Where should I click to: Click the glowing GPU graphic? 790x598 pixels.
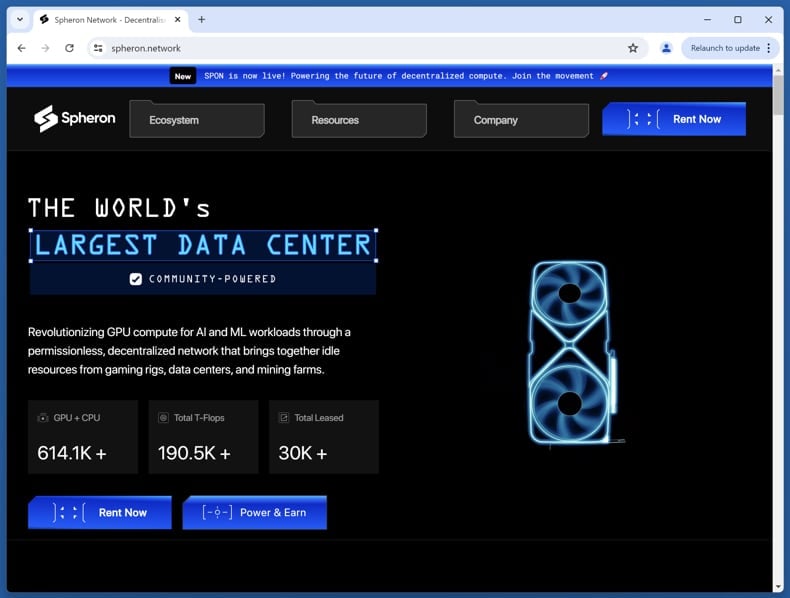[572, 353]
